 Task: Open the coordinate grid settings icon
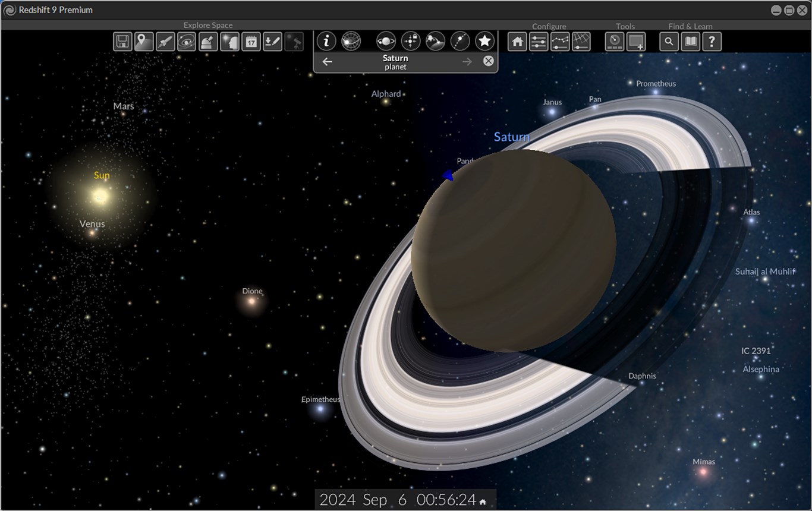pos(581,42)
